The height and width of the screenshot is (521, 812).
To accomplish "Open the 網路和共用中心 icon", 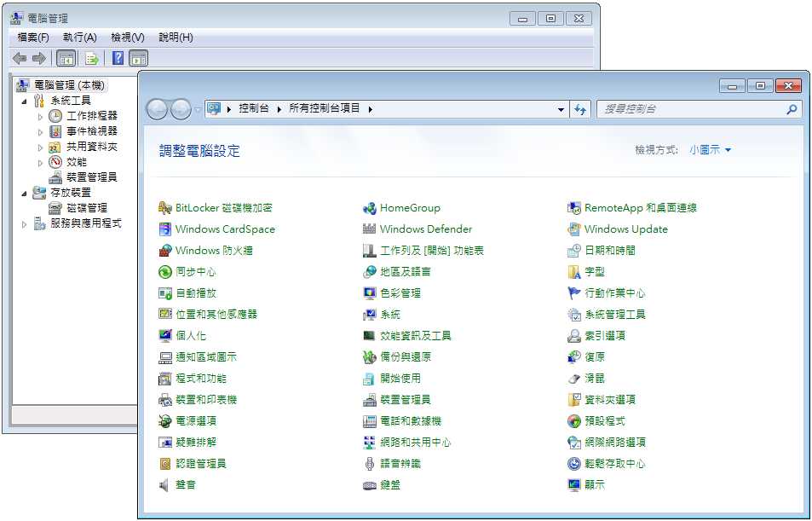I will point(369,443).
